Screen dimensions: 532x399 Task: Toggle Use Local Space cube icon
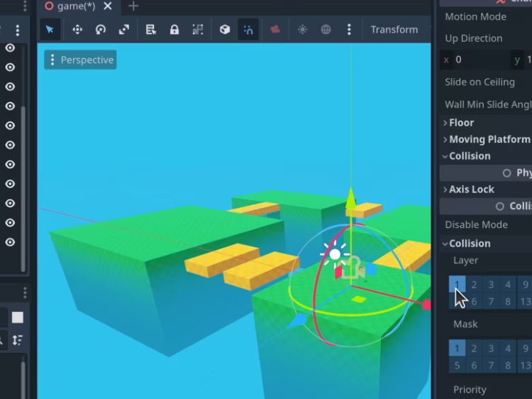click(225, 30)
